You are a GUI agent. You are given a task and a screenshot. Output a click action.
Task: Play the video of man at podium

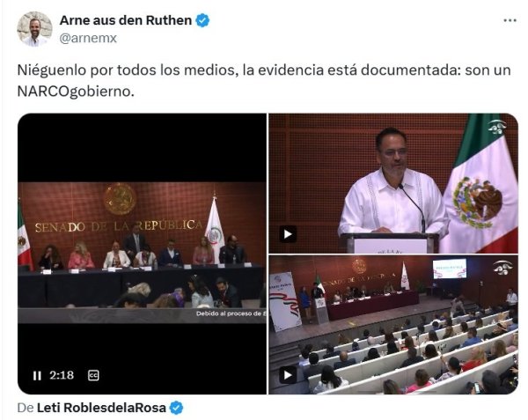pos(288,233)
